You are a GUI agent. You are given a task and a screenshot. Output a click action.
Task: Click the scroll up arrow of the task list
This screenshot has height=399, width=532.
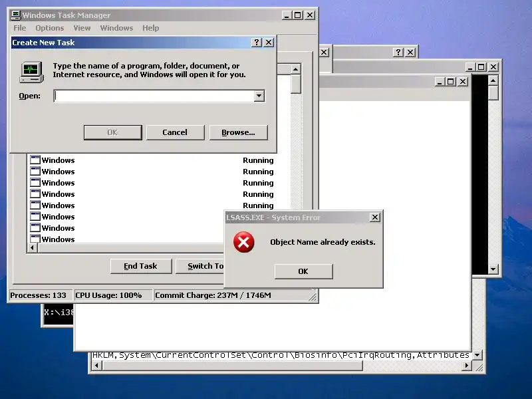tap(296, 69)
